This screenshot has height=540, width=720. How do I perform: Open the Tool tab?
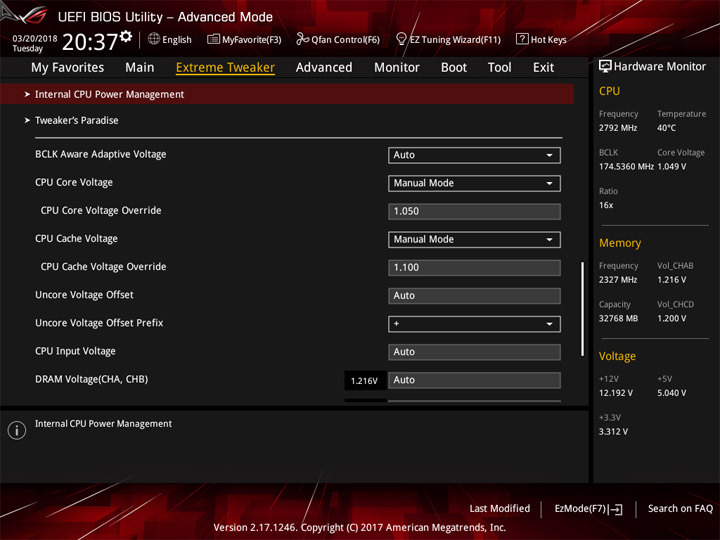coord(499,68)
